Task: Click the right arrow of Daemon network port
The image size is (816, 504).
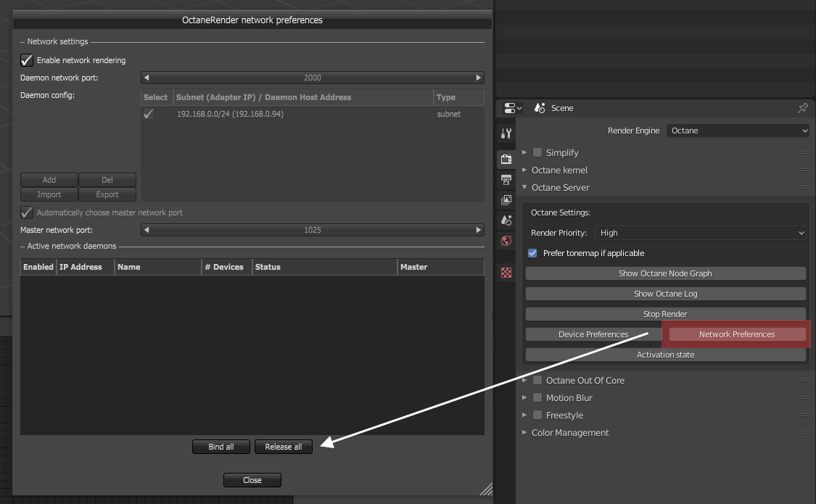Action: point(478,78)
